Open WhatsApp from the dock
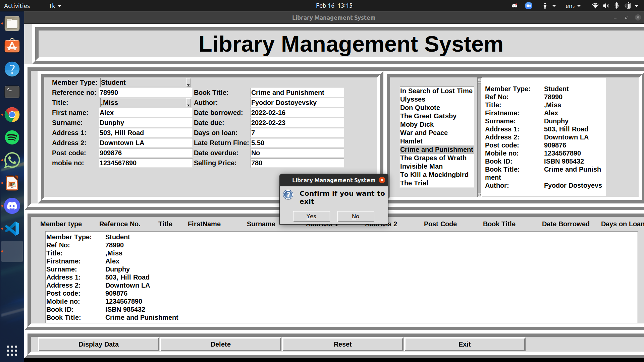This screenshot has height=362, width=644. 12,160
